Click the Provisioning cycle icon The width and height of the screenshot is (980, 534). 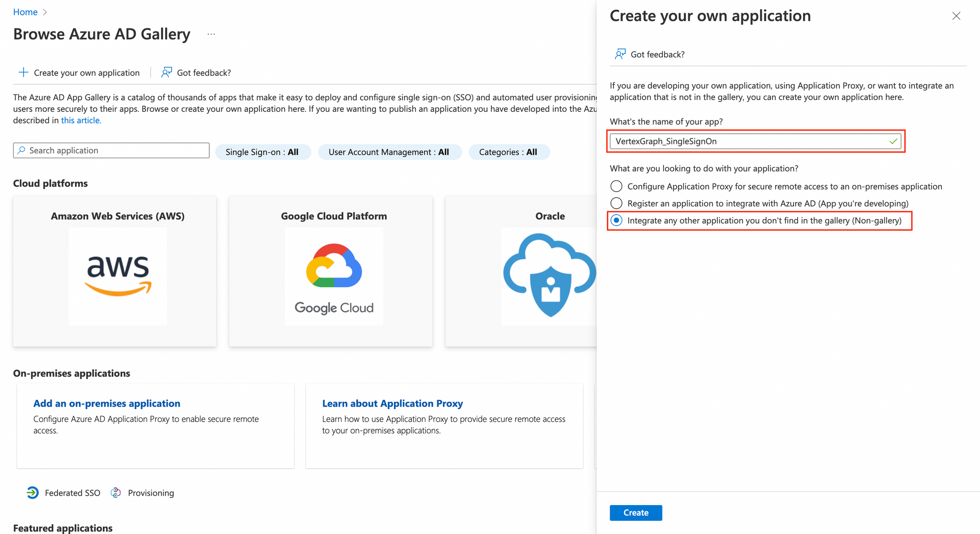(116, 493)
